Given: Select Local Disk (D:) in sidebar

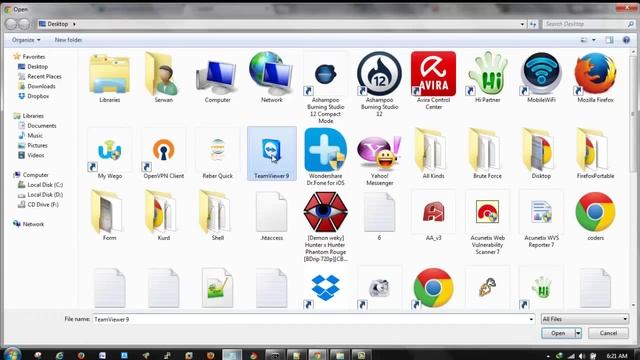Looking at the screenshot, I should coord(45,195).
